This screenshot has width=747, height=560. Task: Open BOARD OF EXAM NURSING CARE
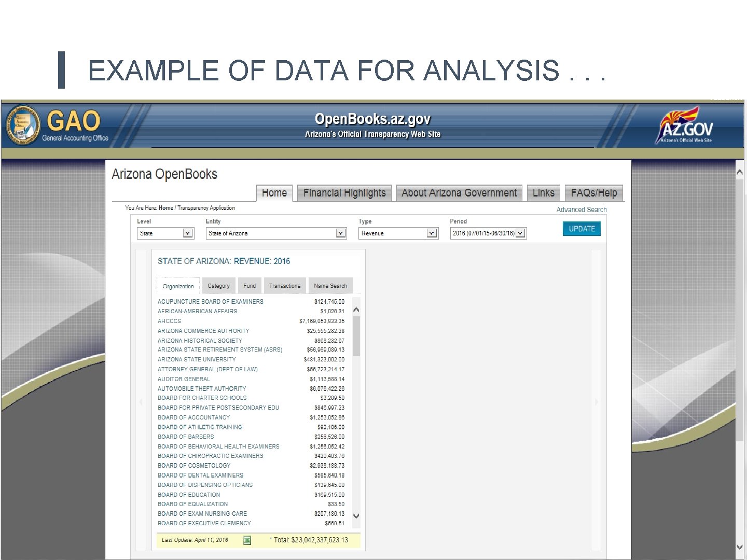click(202, 514)
